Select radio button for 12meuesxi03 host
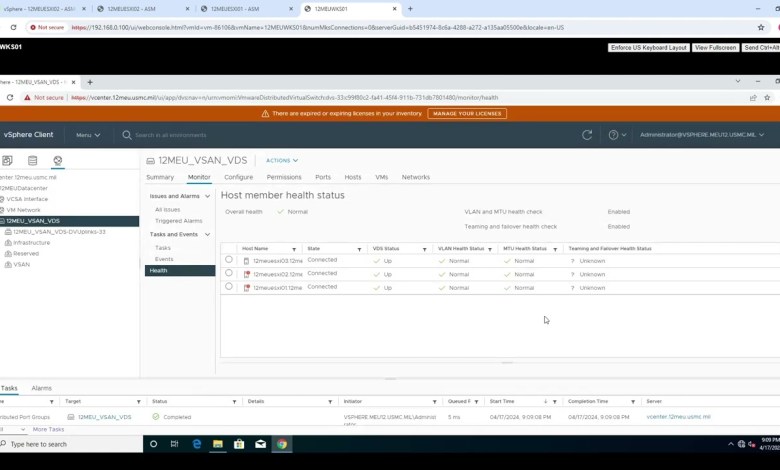780x470 pixels. [229, 260]
